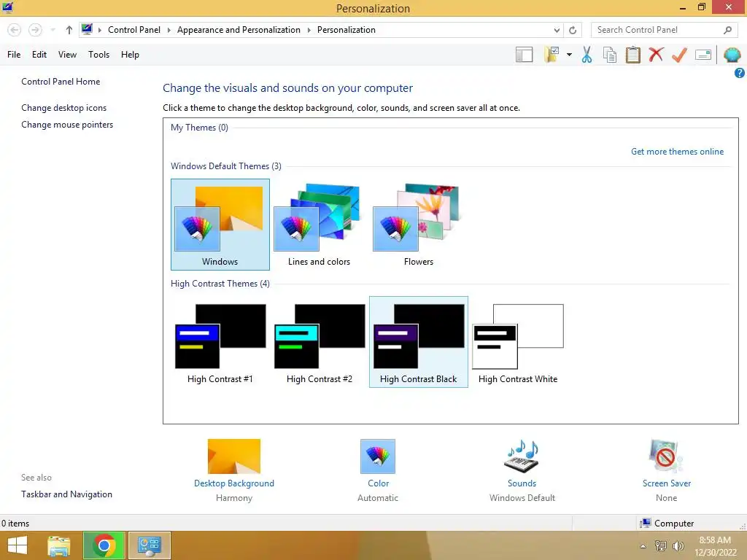Open the address bar history dropdown
The height and width of the screenshot is (560, 747).
(x=557, y=30)
